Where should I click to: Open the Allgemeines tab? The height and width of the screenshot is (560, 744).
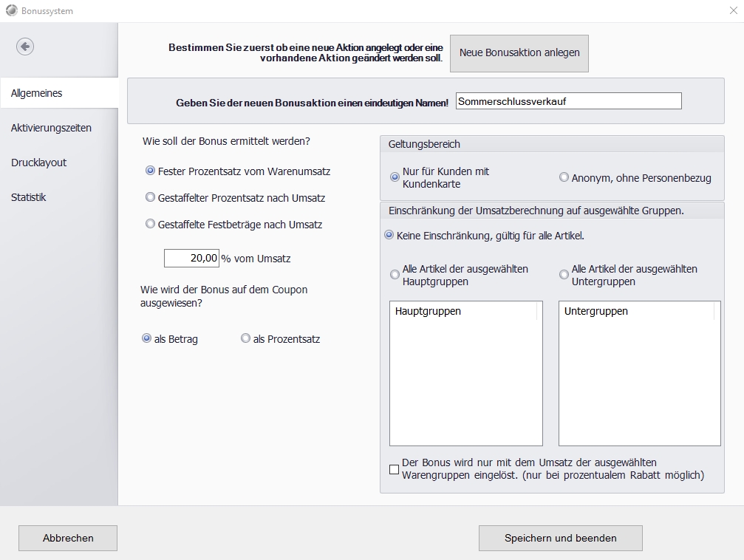[59, 93]
